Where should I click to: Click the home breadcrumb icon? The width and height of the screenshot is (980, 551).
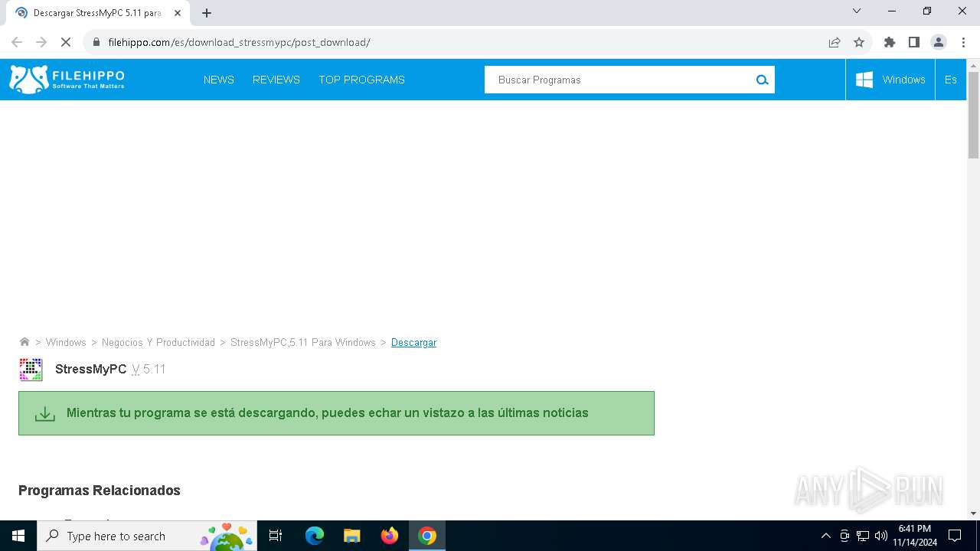click(x=24, y=342)
